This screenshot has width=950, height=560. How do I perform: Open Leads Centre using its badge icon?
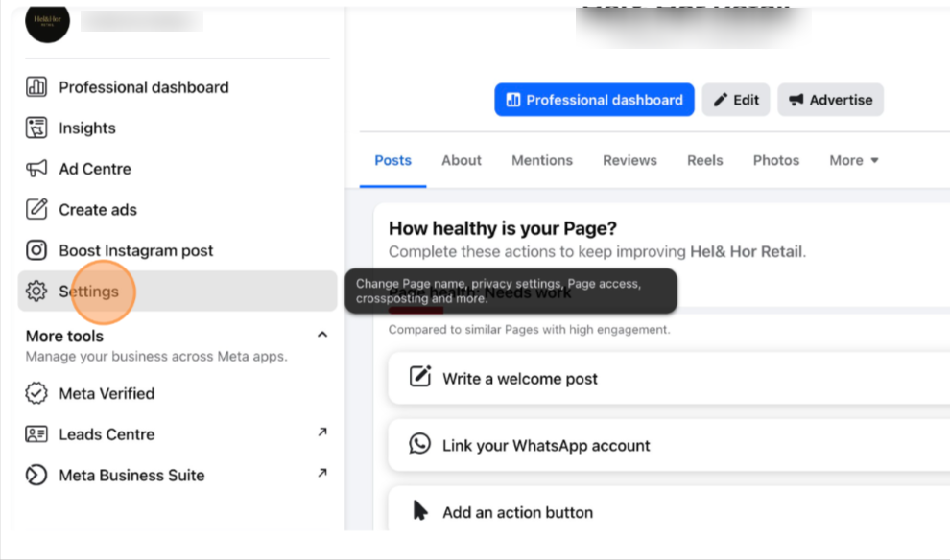tap(36, 434)
